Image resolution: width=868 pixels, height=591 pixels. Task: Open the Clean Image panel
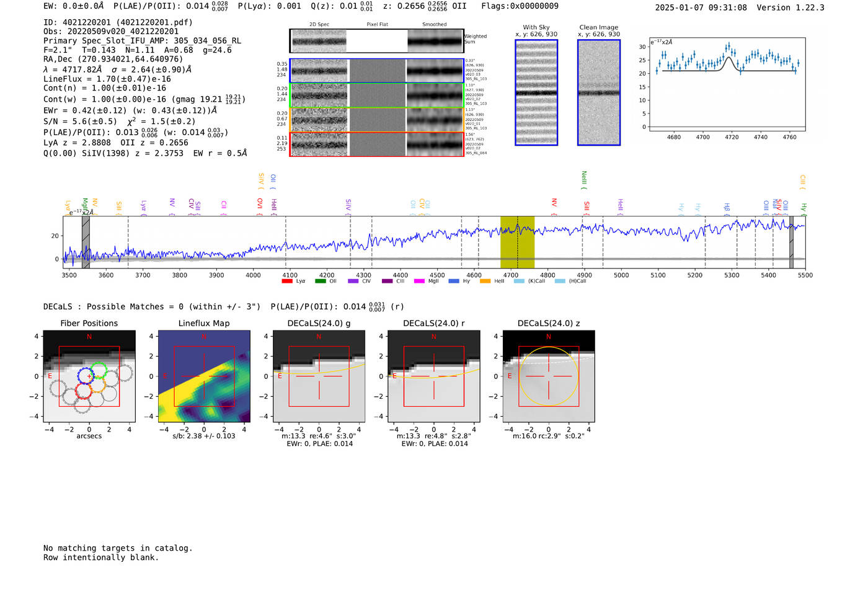click(x=599, y=92)
